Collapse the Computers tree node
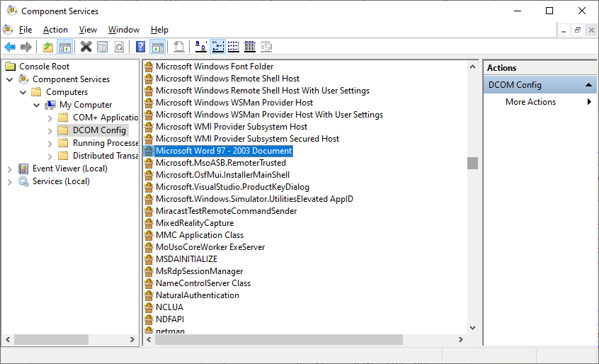Image resolution: width=599 pixels, height=364 pixels. click(23, 92)
